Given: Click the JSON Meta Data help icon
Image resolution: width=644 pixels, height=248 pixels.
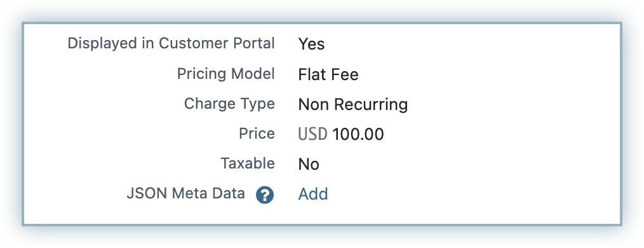Looking at the screenshot, I should coord(264,195).
